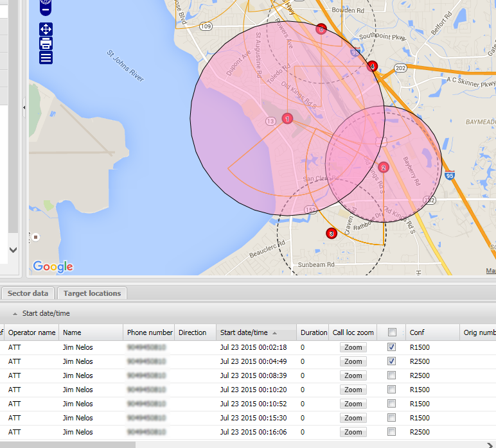This screenshot has width=496, height=448.
Task: Switch to the Sector data tab
Action: (x=28, y=293)
